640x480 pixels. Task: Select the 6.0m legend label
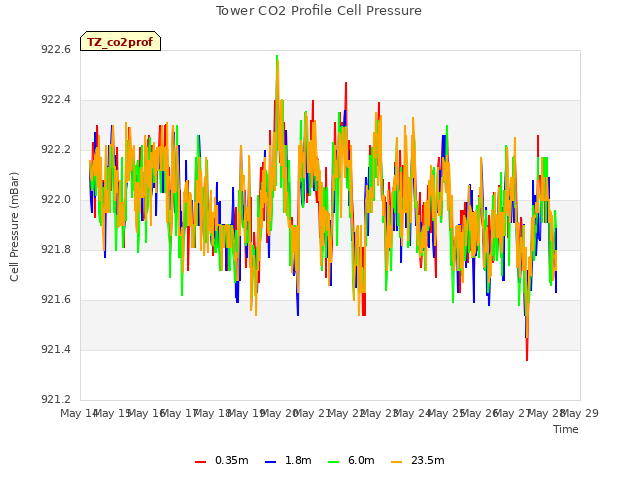click(361, 460)
